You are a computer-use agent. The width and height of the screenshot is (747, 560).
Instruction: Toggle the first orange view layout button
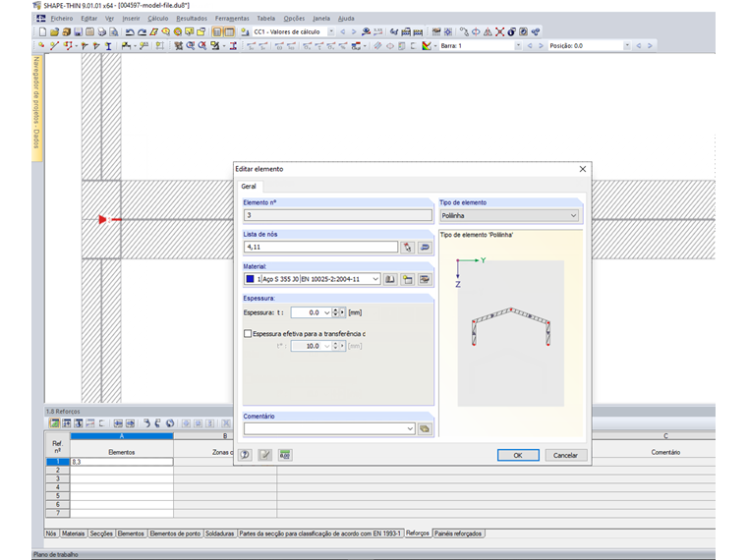tap(217, 31)
